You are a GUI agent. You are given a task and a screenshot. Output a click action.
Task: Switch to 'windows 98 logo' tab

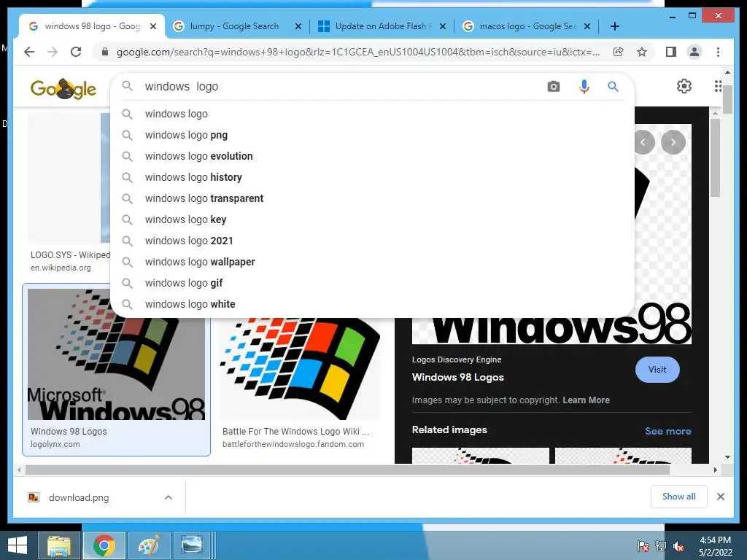click(91, 26)
